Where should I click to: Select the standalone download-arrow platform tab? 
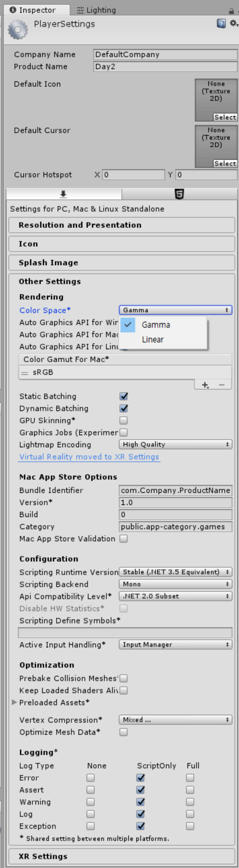point(64,194)
